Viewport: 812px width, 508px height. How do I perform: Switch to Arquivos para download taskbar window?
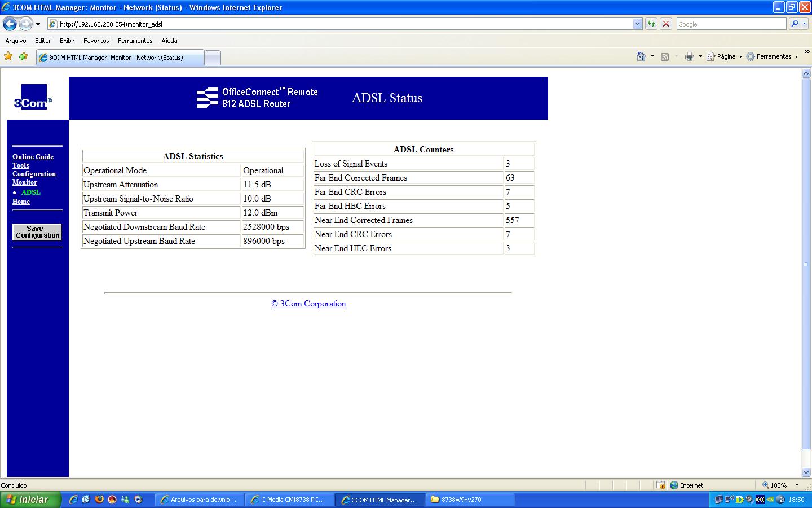(x=199, y=500)
